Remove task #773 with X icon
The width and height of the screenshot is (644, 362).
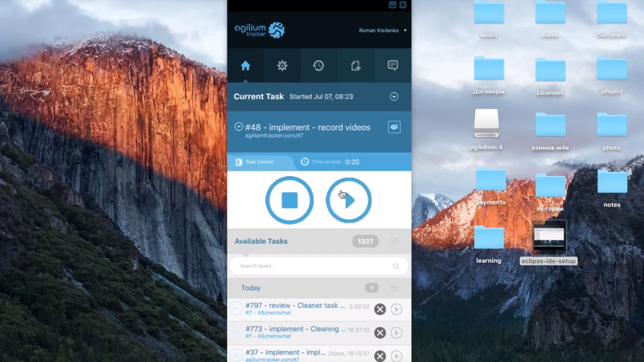[380, 333]
